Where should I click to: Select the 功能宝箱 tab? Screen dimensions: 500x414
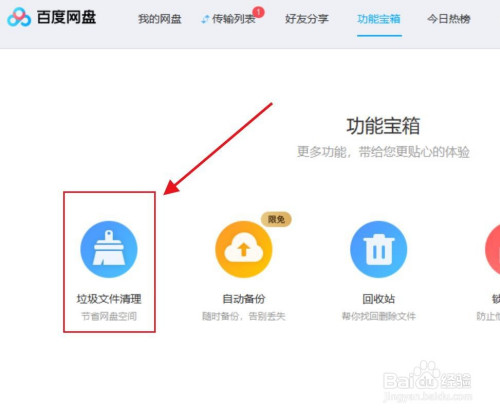tap(379, 19)
